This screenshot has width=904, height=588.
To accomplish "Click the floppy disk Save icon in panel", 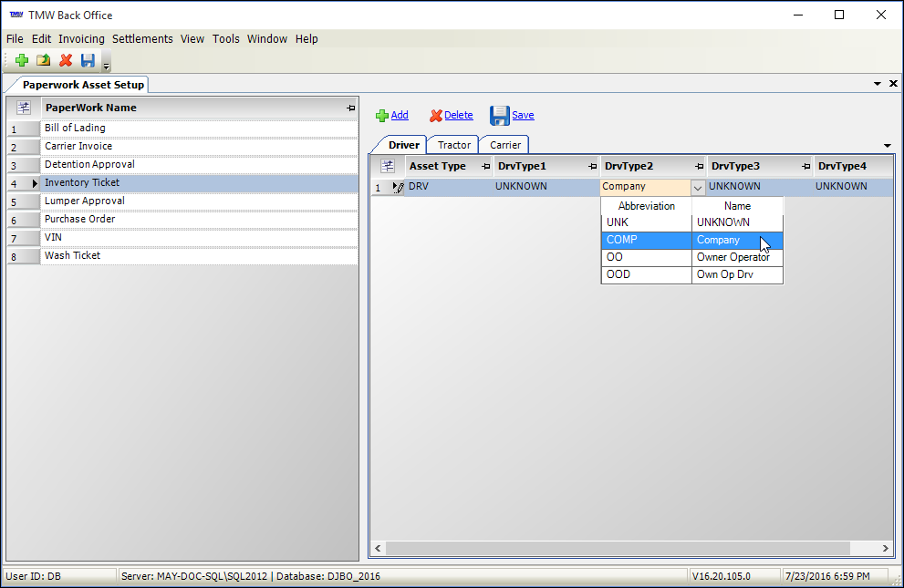I will pos(500,115).
